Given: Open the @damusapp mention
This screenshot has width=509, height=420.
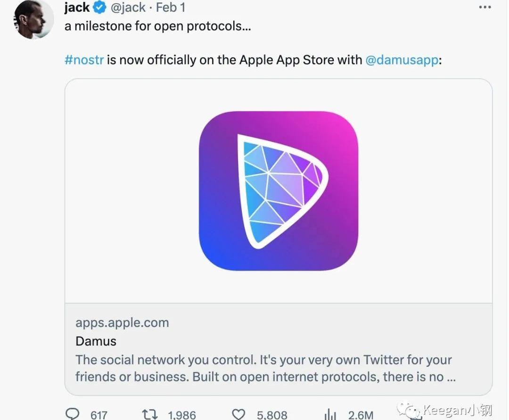Looking at the screenshot, I should point(402,60).
